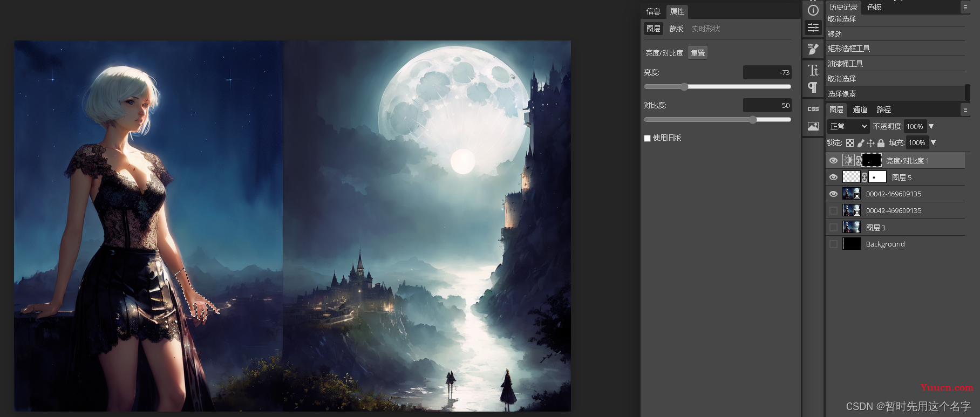The height and width of the screenshot is (417, 980).
Task: Open the Paragraph (¶) panel icon
Action: [x=813, y=87]
